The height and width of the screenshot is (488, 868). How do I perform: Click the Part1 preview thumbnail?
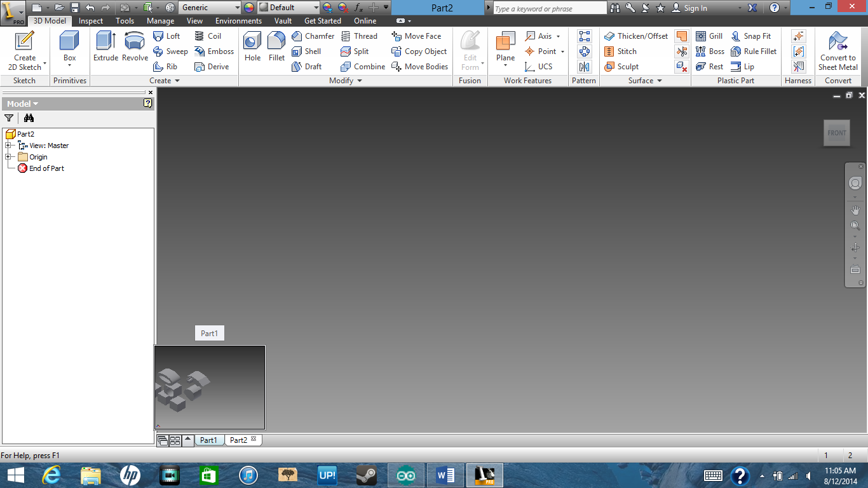pos(210,387)
